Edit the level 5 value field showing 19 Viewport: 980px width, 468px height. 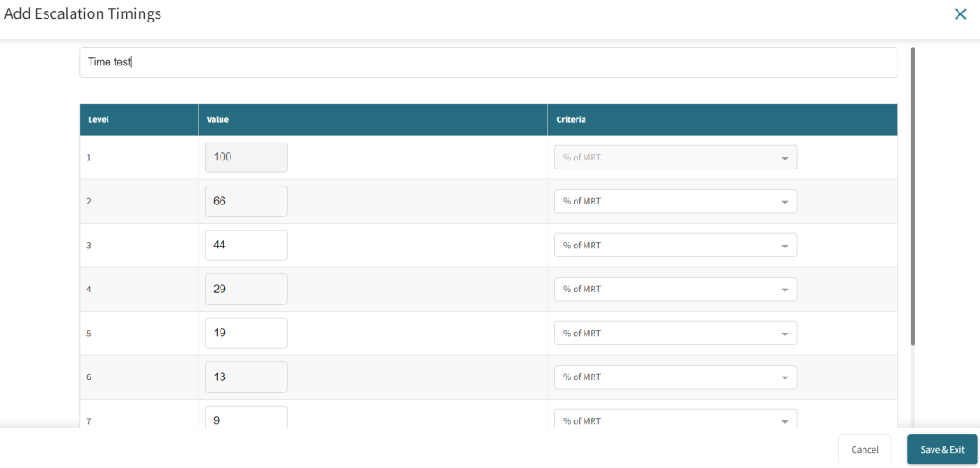click(247, 333)
